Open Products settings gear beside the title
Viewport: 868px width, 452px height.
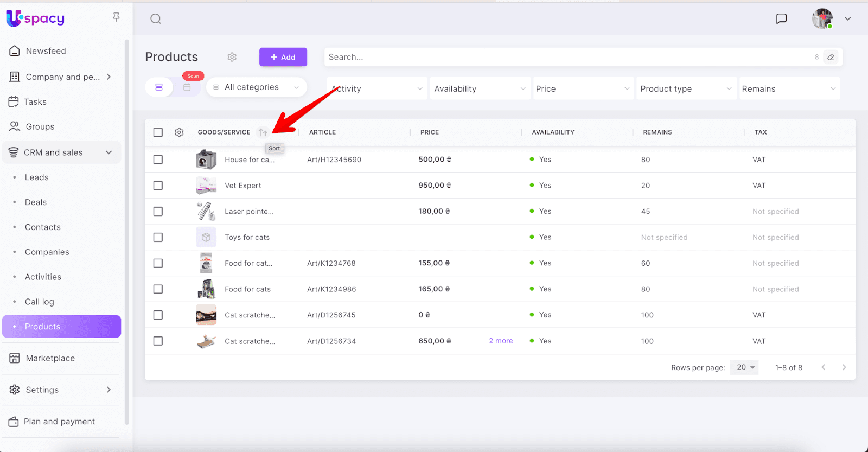pyautogui.click(x=232, y=57)
